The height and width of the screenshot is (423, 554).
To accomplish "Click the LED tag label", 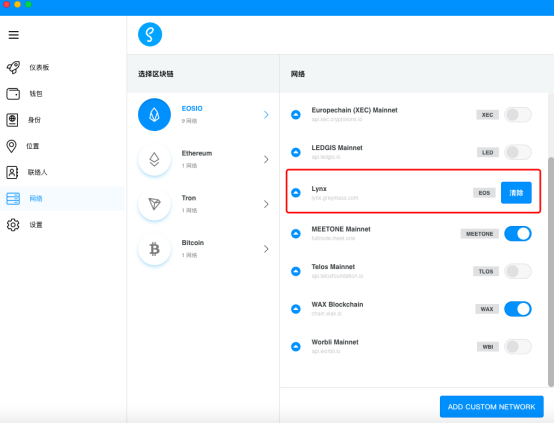I will point(488,153).
